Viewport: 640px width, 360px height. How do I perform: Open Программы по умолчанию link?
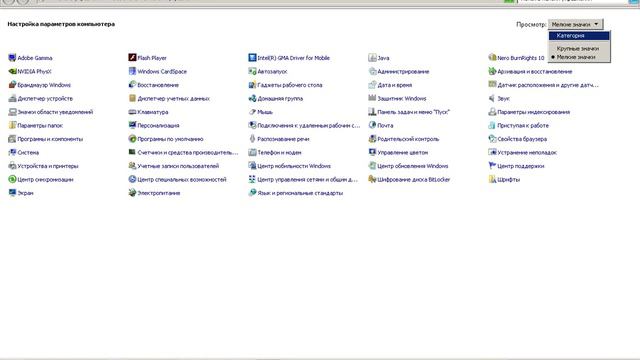point(170,139)
